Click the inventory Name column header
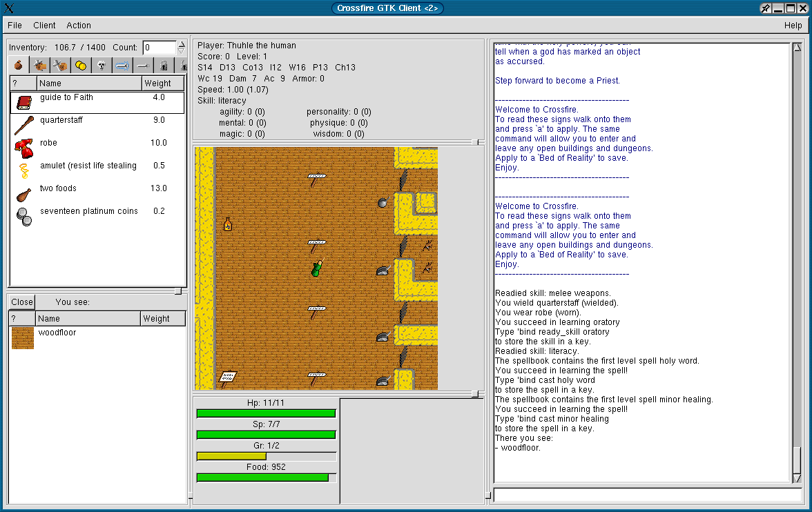The height and width of the screenshot is (512, 812). coord(89,83)
